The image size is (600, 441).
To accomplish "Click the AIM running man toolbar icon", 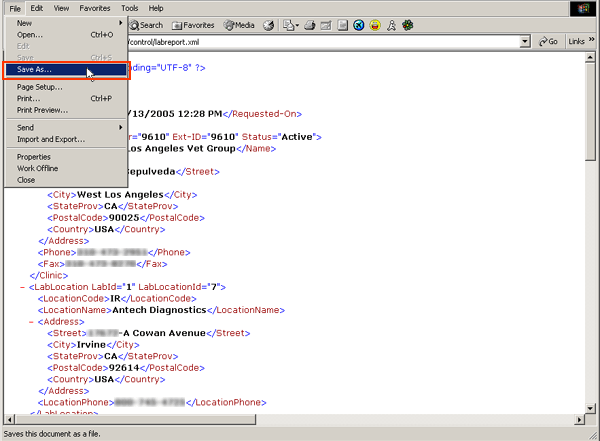I will coord(391,26).
